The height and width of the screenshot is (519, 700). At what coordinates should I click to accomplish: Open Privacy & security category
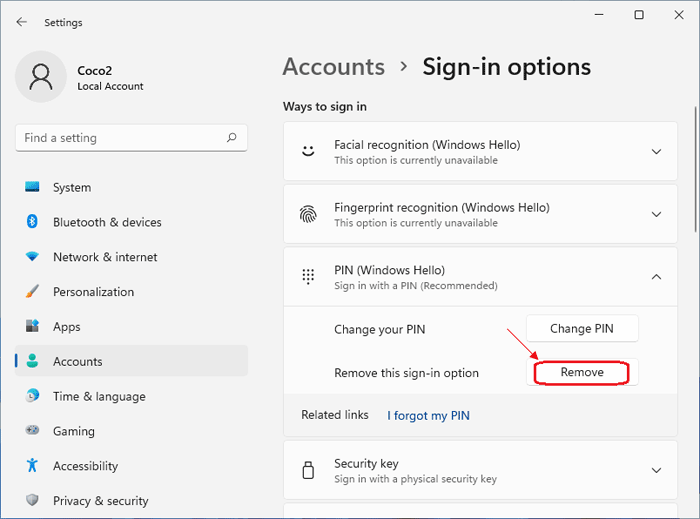click(131, 501)
